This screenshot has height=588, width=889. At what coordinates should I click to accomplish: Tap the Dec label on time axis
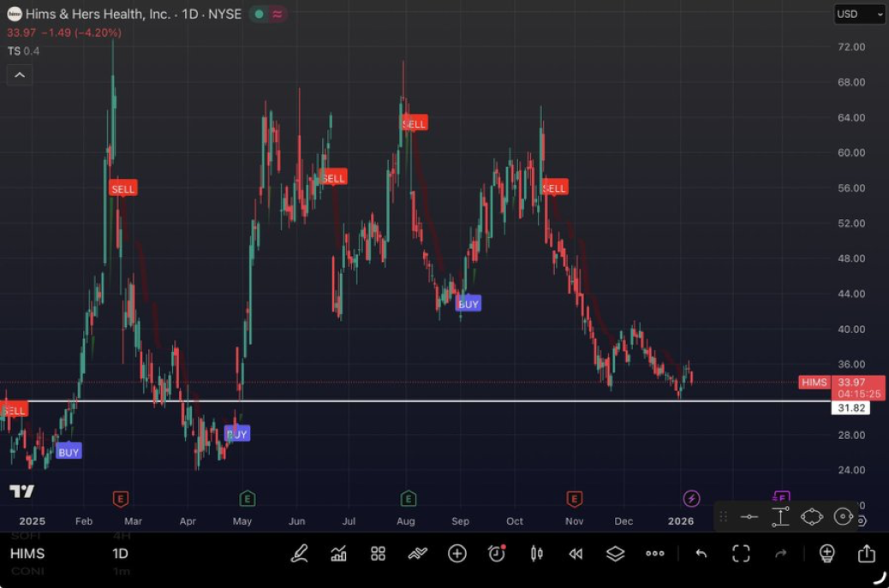(x=623, y=521)
